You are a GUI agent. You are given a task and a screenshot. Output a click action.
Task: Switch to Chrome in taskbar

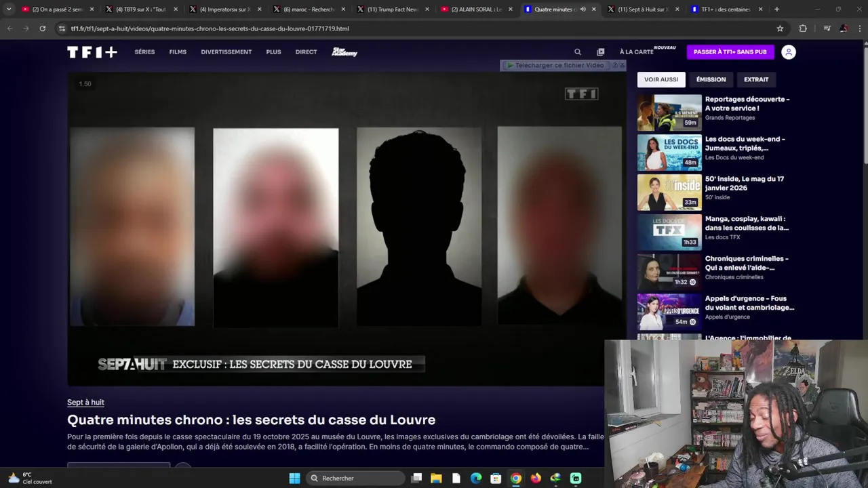tap(516, 478)
